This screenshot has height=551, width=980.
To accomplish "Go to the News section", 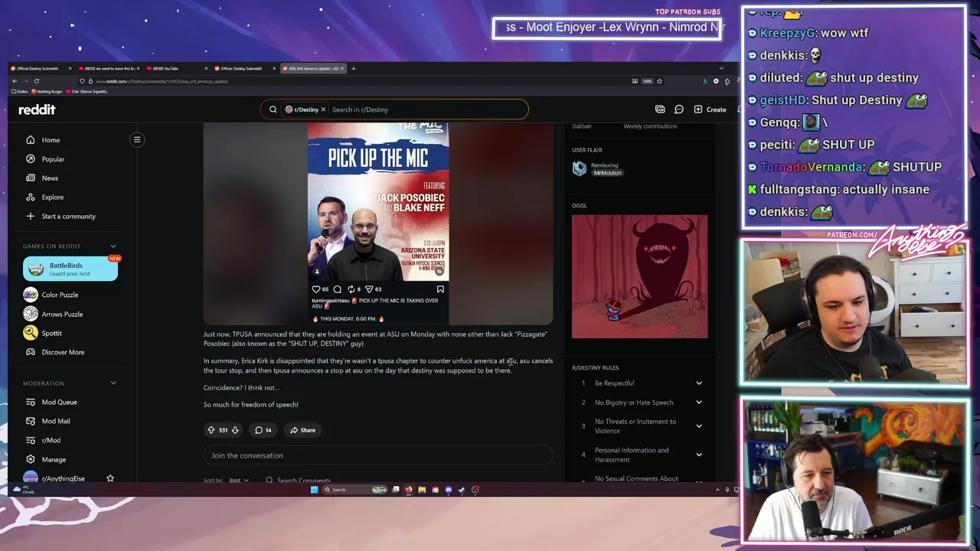I will 50,178.
